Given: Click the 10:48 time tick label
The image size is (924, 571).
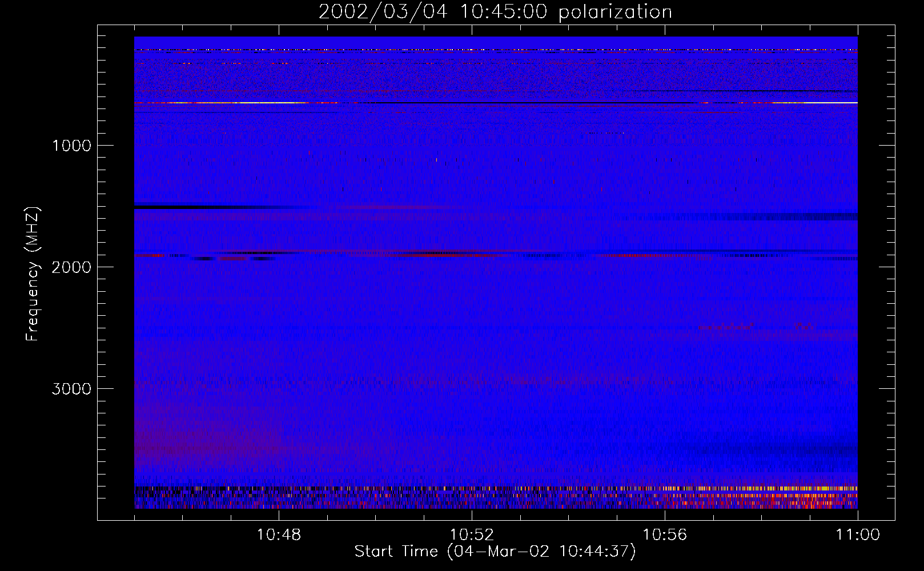Looking at the screenshot, I should (279, 535).
